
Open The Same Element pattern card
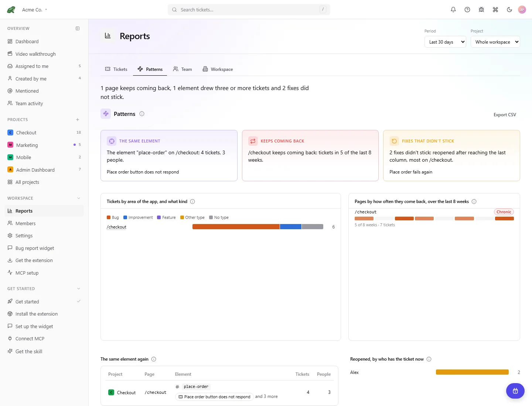click(x=169, y=155)
